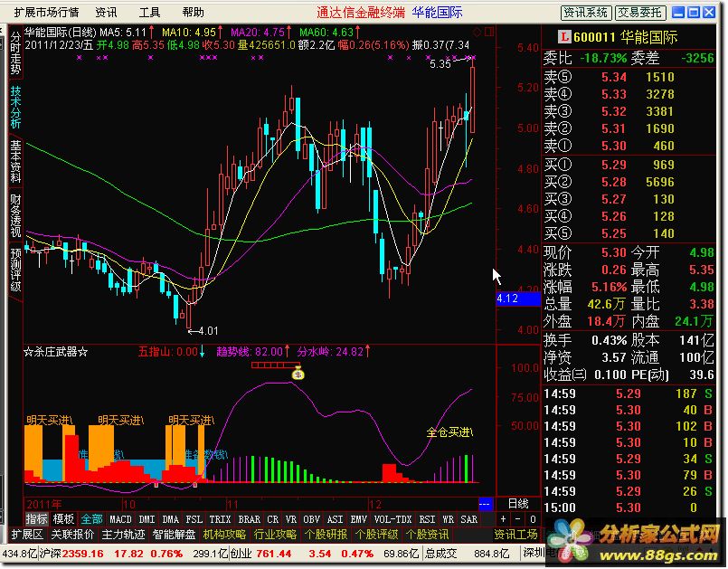The width and height of the screenshot is (728, 569).
Task: Choose the CR indicator
Action: pyautogui.click(x=273, y=519)
